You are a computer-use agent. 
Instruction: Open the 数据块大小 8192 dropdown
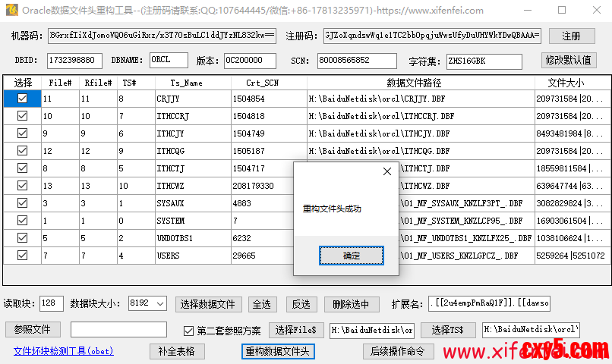pos(160,303)
